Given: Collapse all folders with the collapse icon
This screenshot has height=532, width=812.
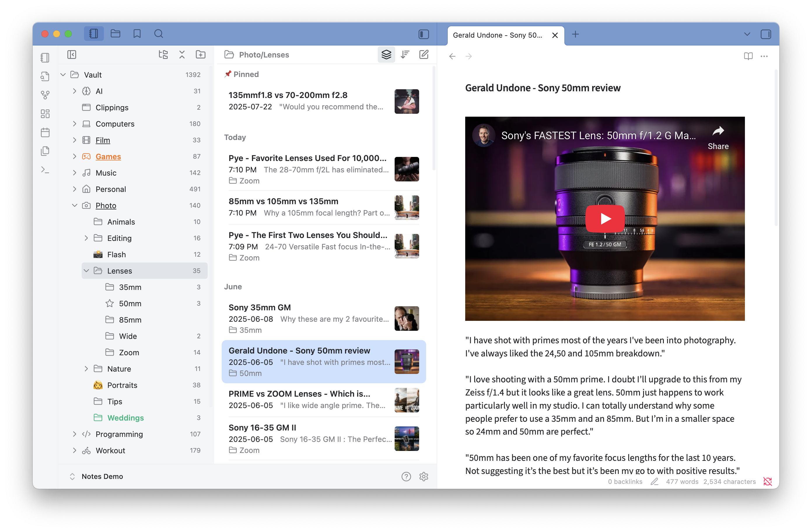Looking at the screenshot, I should pos(182,55).
